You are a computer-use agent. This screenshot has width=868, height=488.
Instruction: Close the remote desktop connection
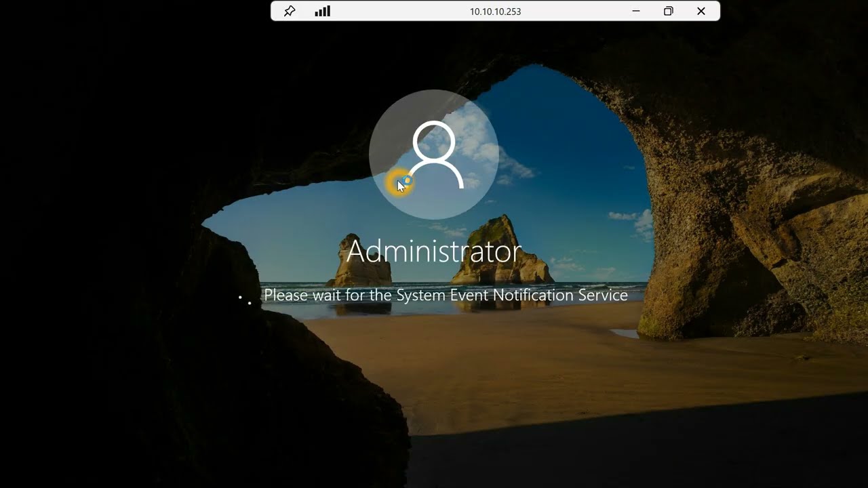pyautogui.click(x=701, y=11)
